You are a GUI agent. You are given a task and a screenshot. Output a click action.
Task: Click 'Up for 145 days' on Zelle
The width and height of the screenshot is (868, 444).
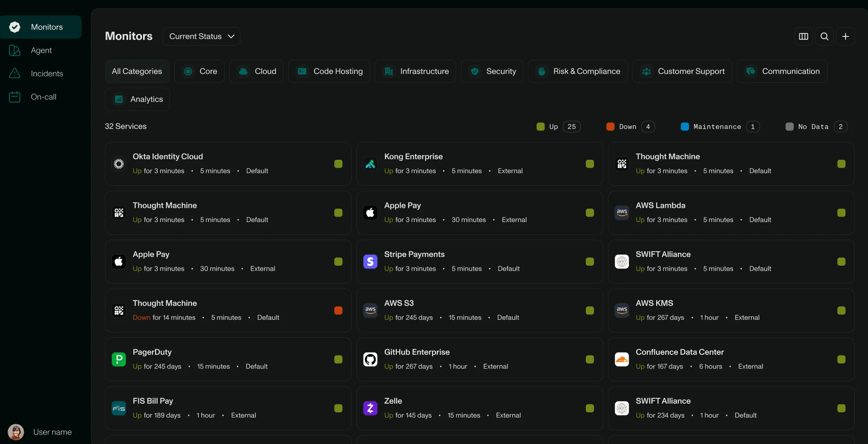click(408, 415)
